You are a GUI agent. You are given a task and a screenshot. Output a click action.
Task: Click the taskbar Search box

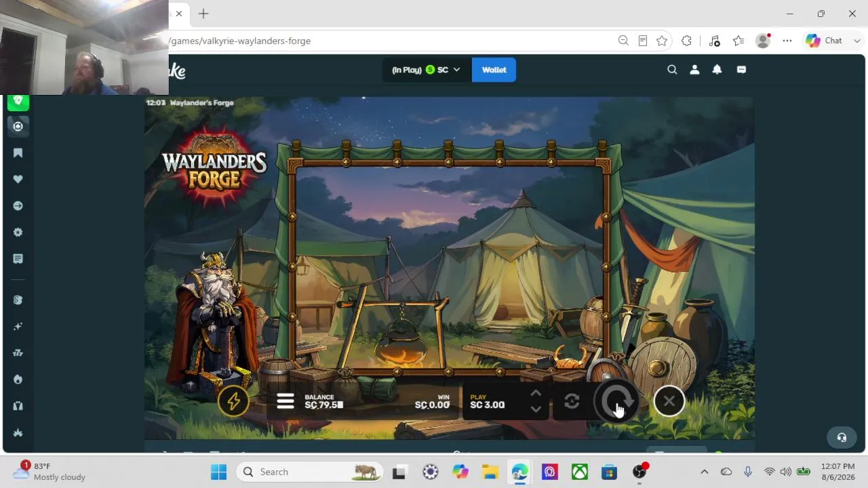coord(309,472)
